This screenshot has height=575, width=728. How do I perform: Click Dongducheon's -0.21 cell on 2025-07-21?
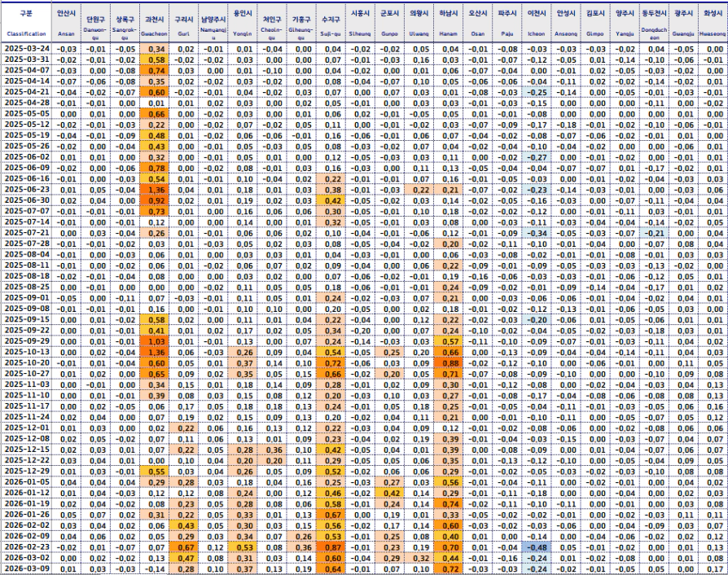point(654,233)
